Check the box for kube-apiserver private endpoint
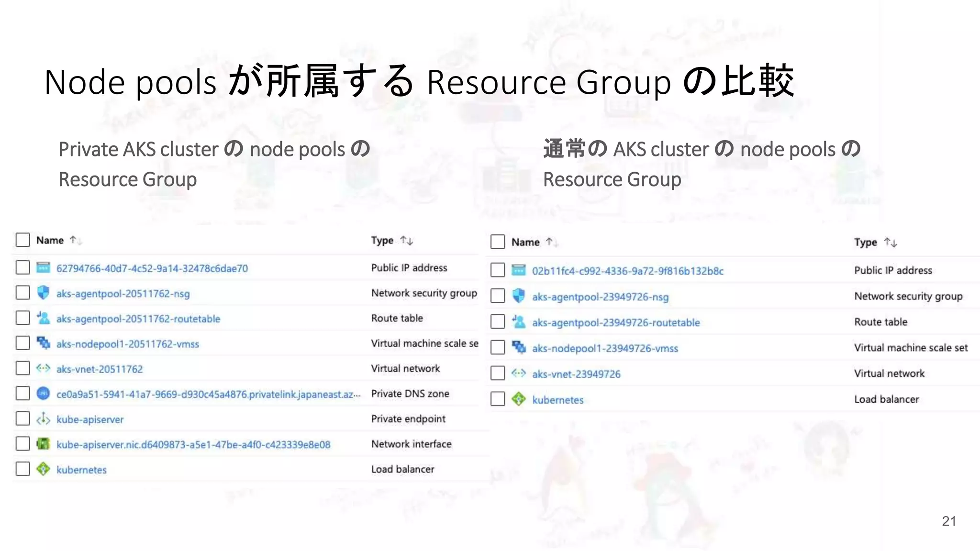980x551 pixels. [22, 419]
